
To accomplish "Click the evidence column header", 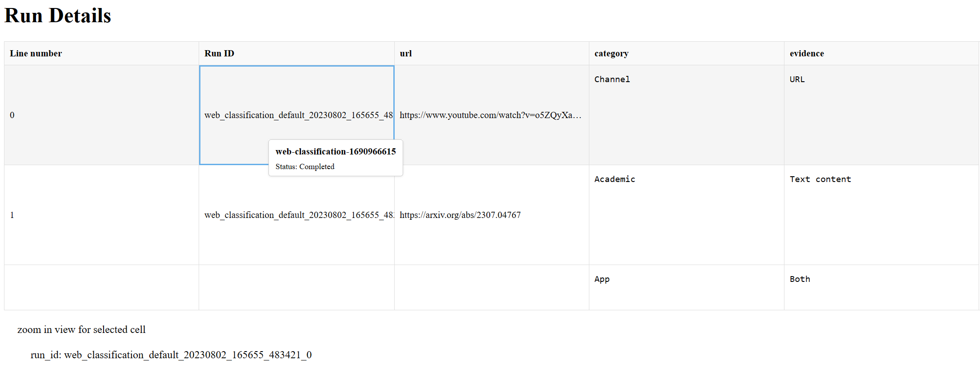I will [881, 53].
